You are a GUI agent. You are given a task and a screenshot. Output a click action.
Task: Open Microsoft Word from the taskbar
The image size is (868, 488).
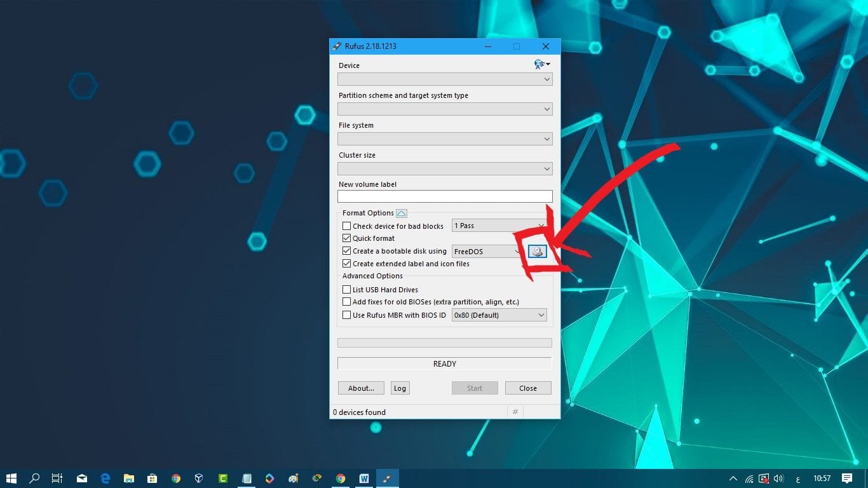coord(364,478)
